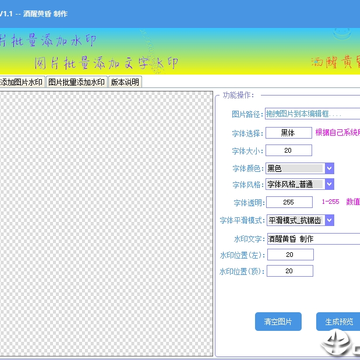This screenshot has width=360, height=360.
Task: Open the 字体平滑模式 dropdown arrow
Action: (x=329, y=220)
